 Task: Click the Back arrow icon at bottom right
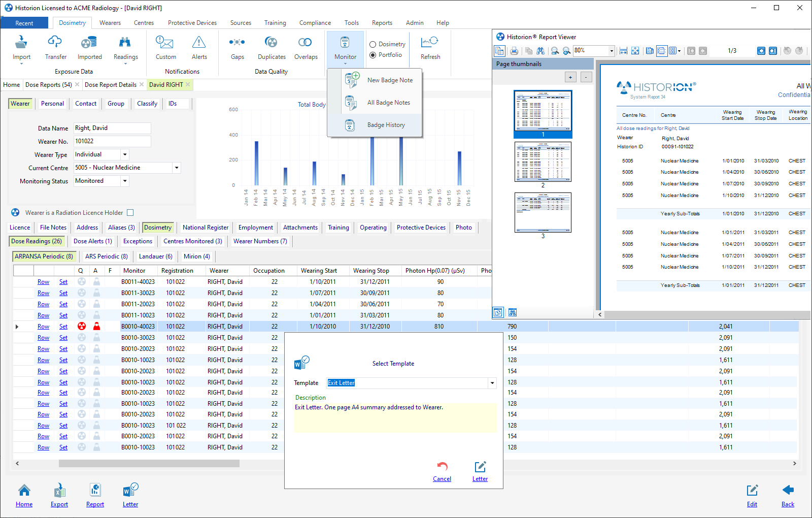tap(788, 490)
